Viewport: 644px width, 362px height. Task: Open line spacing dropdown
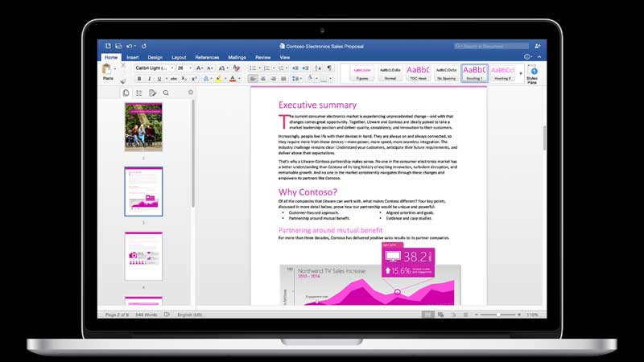click(x=296, y=78)
